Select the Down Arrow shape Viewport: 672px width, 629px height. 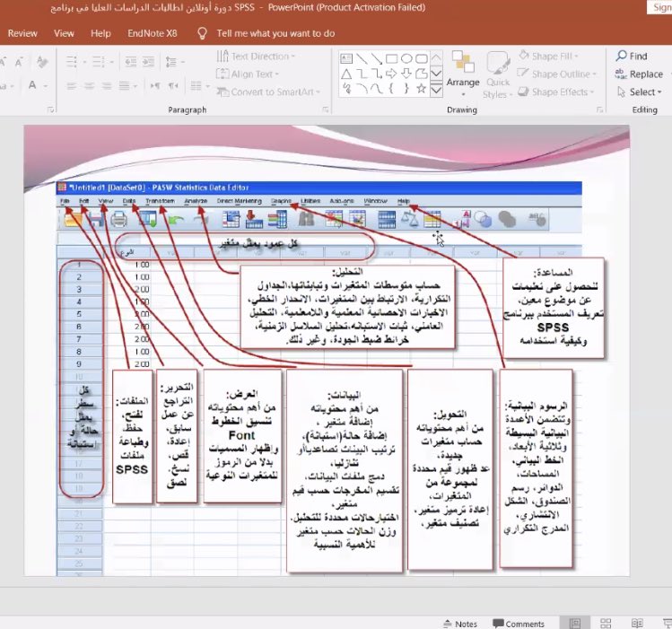pos(406,74)
